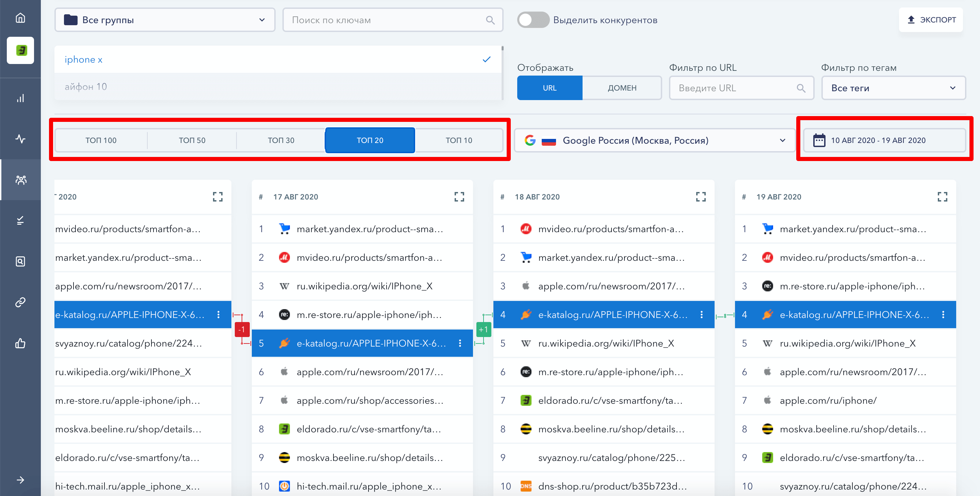Screen dimensions: 980x496
Task: Open apple.com/ru/iphone/ link, 19 АВГ
Action: (x=828, y=400)
